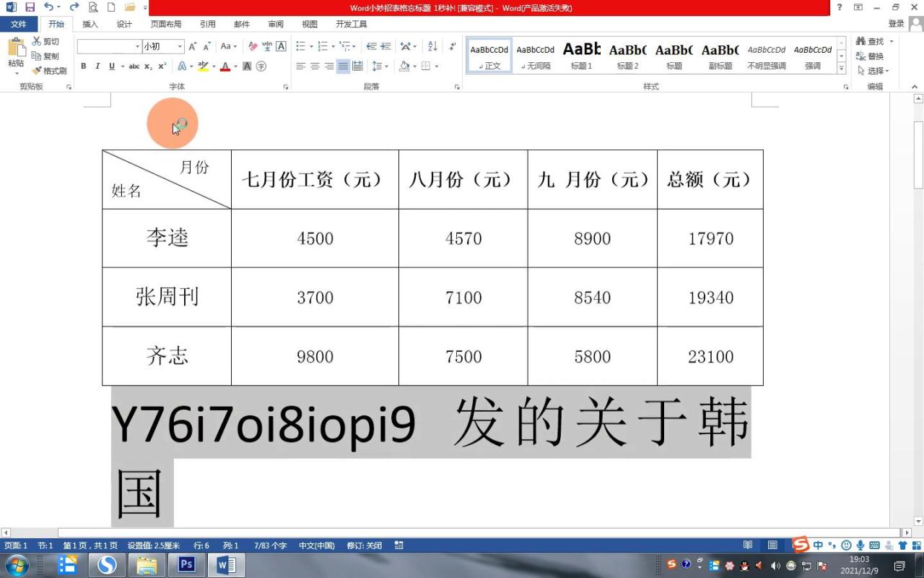The height and width of the screenshot is (578, 924).
Task: Enable center paragraph alignment
Action: 313,65
